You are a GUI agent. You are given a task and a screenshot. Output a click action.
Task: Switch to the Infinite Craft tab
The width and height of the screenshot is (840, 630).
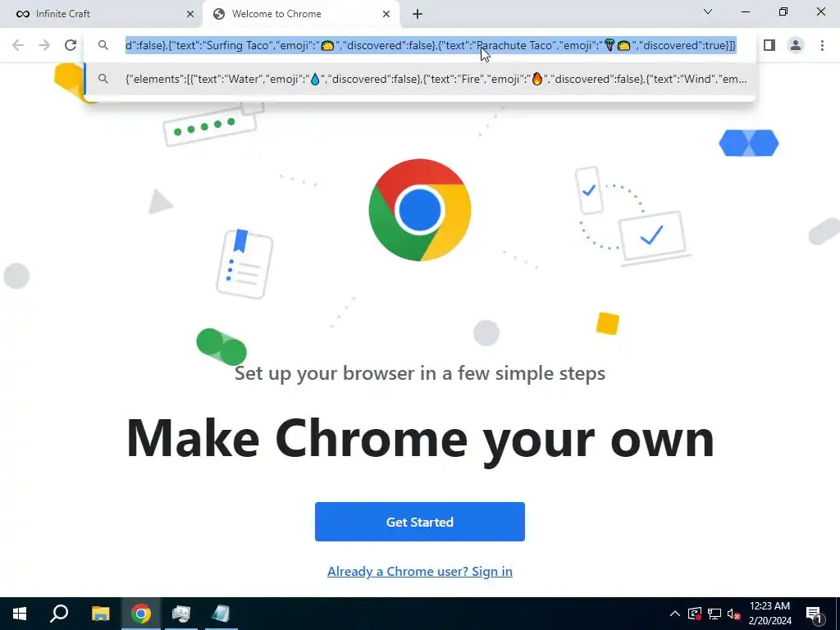(x=102, y=14)
